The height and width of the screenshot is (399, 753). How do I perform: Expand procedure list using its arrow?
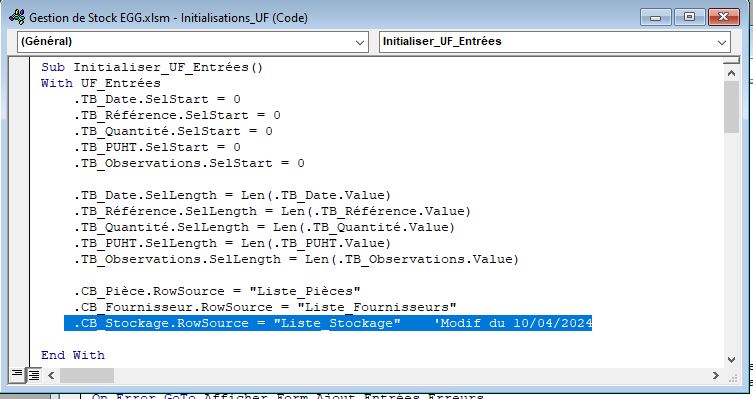pyautogui.click(x=721, y=42)
